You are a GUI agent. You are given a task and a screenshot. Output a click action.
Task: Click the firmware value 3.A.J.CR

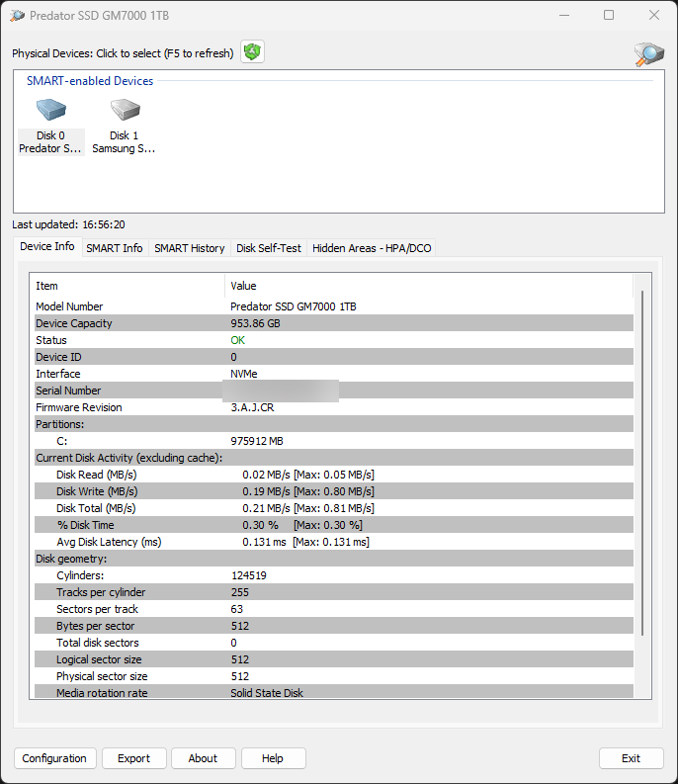pos(252,407)
